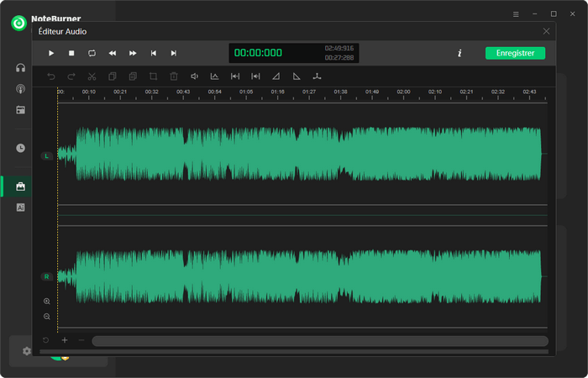Open the info icon next to Enregistrer
Viewport: 588px width, 378px height.
tap(459, 53)
